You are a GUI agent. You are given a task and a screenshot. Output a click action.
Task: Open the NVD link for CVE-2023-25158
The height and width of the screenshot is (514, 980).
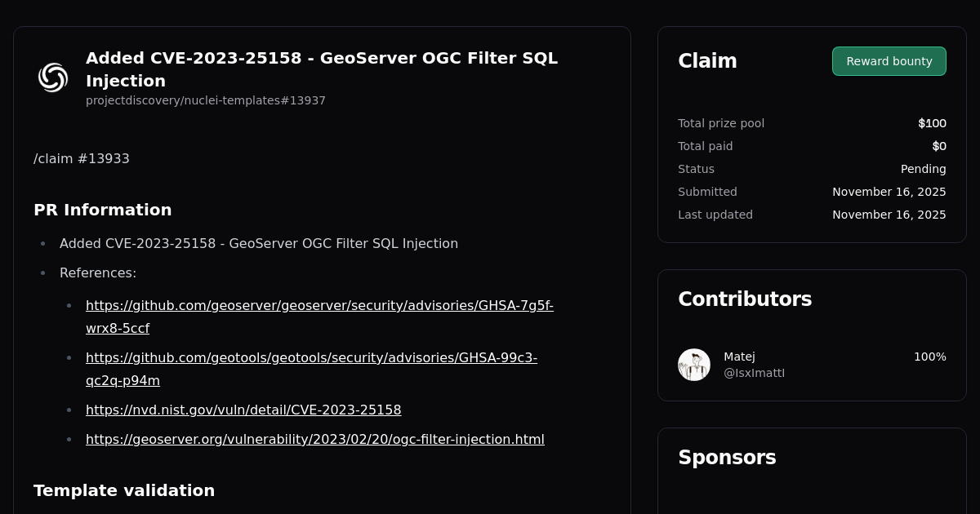tap(243, 410)
